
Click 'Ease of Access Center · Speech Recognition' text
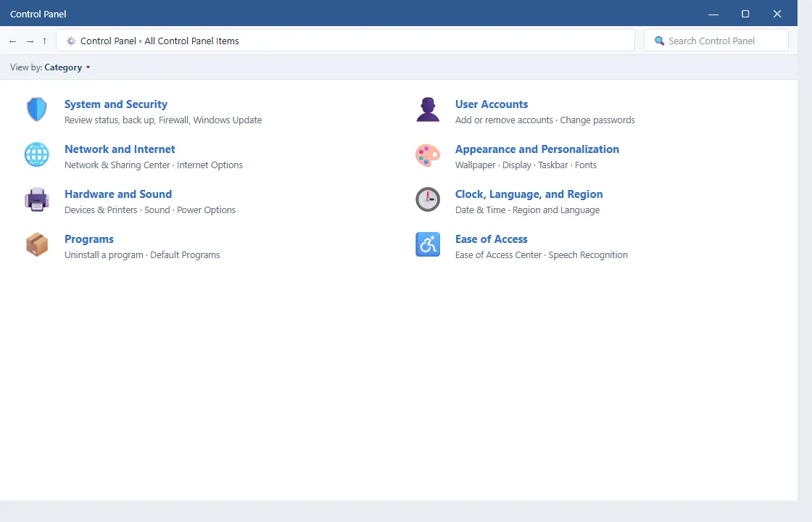(x=541, y=255)
